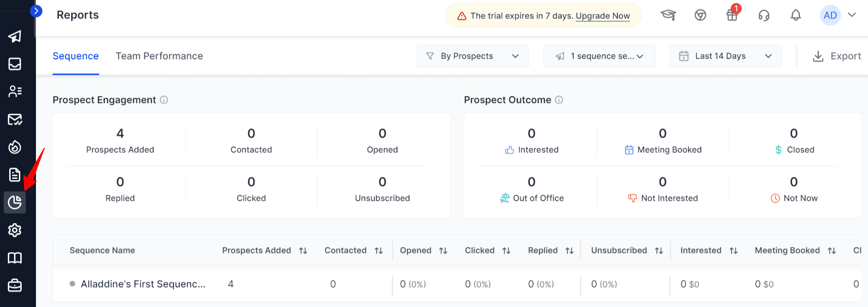The image size is (868, 307).
Task: Click the graduation cap academy icon
Action: 668,15
